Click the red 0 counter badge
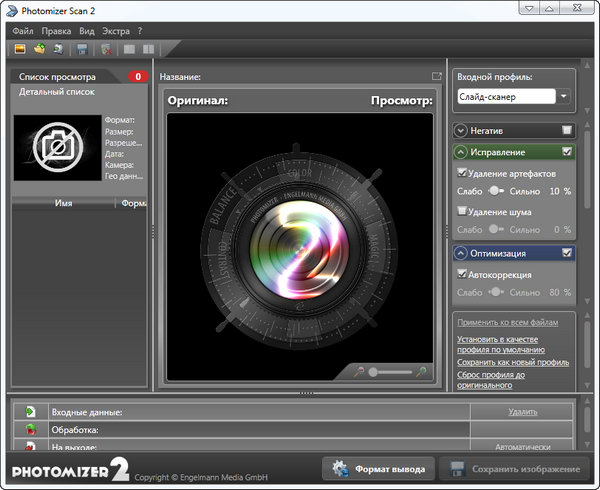The width and height of the screenshot is (600, 490). (138, 77)
